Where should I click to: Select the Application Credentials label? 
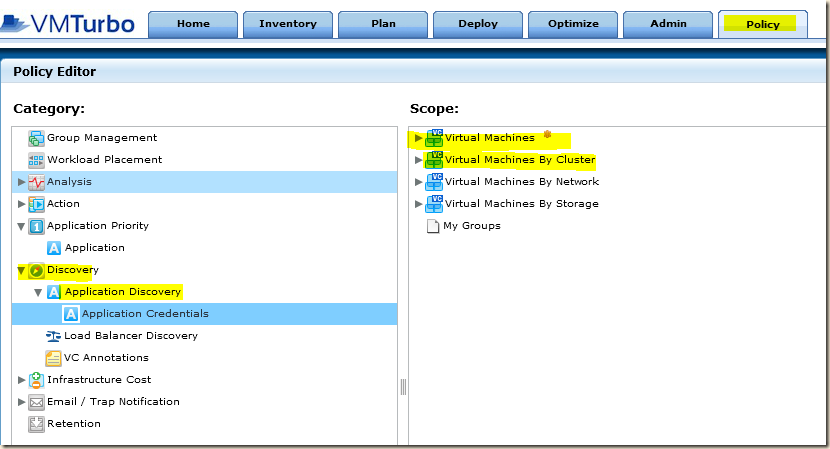146,314
